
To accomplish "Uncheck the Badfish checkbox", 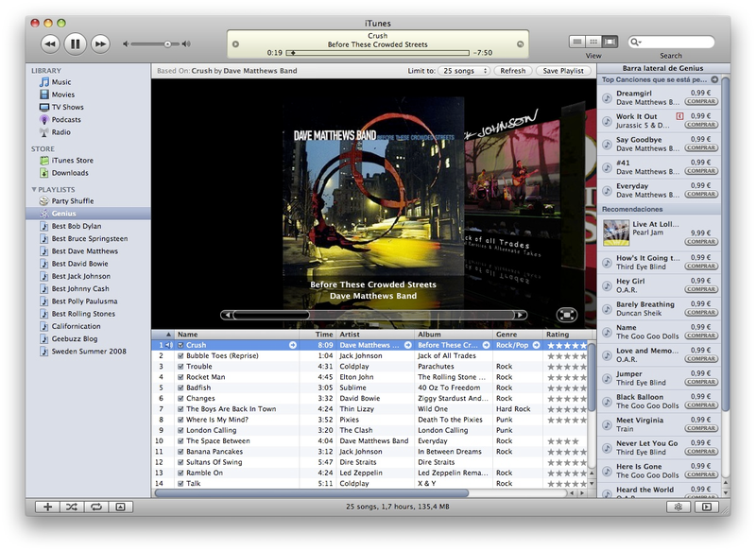I will coord(180,387).
